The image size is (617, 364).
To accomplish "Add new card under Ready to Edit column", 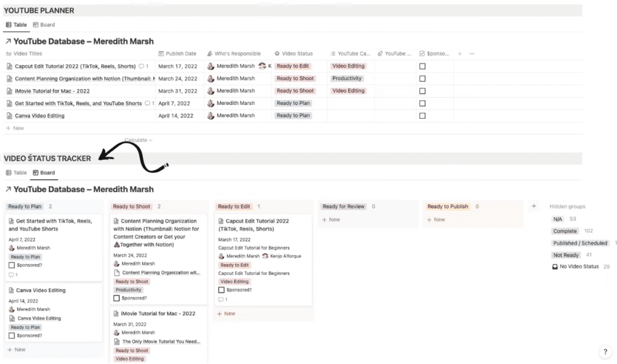I will tap(226, 313).
